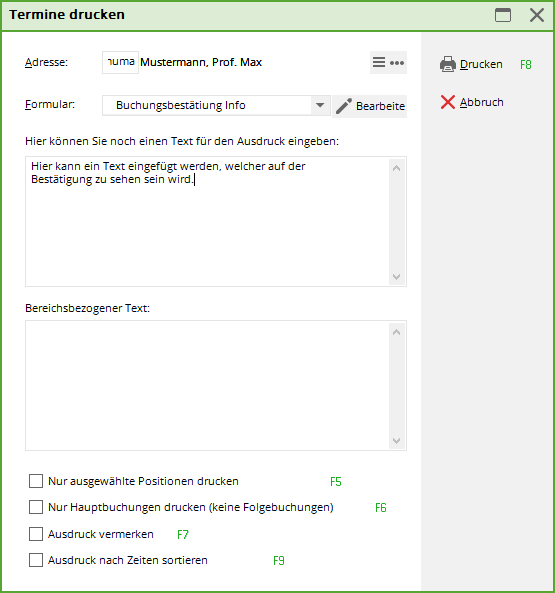Click down arrow of printout text scrollbar
Screen dimensions: 555x593
(x=397, y=276)
